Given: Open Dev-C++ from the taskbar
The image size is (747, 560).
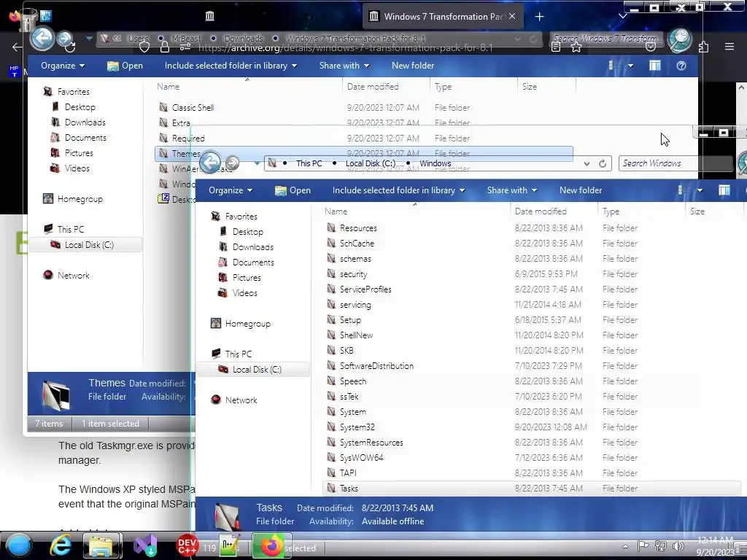Looking at the screenshot, I should pos(186,545).
